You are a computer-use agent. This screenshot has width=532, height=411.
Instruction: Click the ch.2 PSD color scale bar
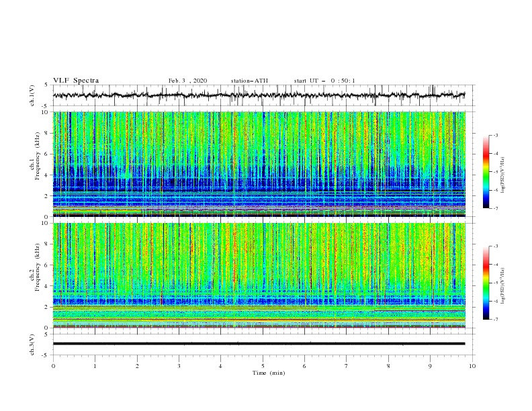[486, 283]
